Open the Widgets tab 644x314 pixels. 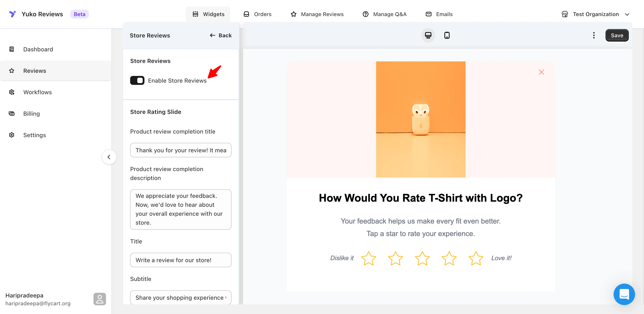[x=208, y=14]
